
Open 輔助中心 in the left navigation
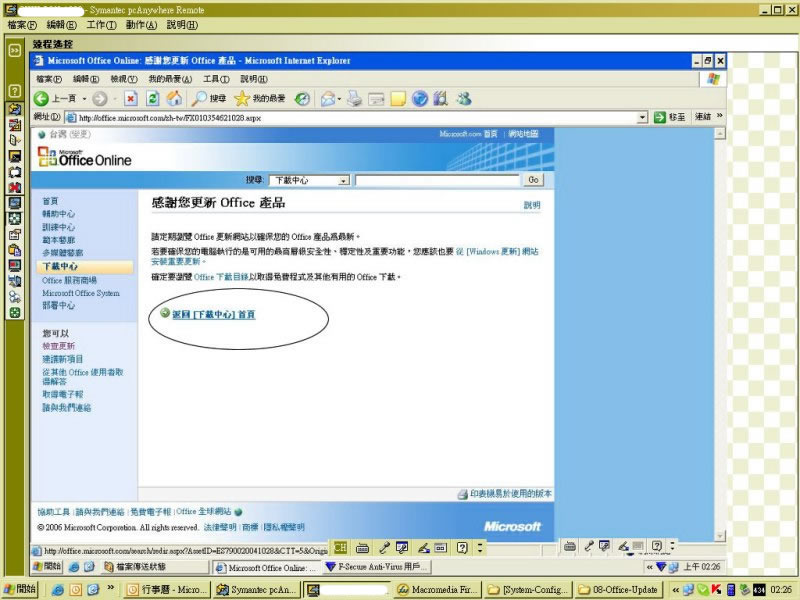point(58,214)
